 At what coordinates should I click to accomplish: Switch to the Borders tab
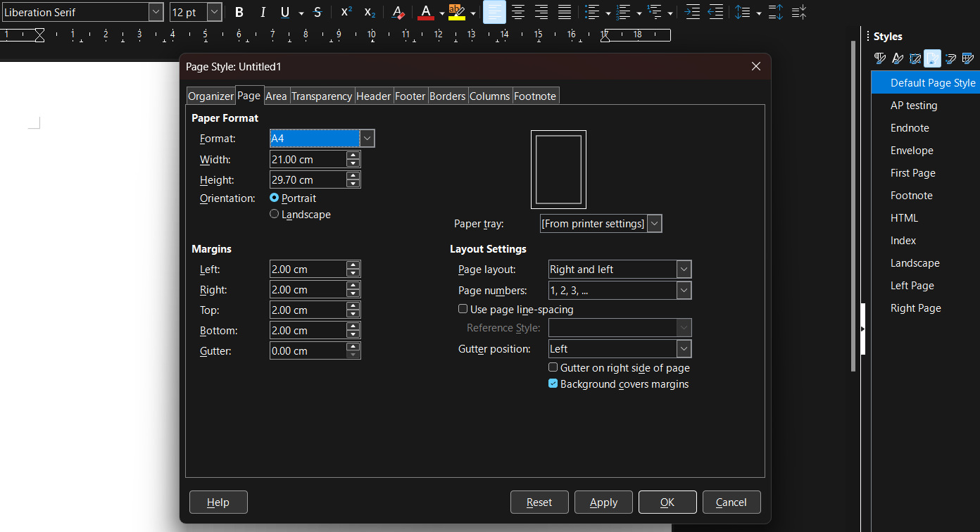point(447,95)
